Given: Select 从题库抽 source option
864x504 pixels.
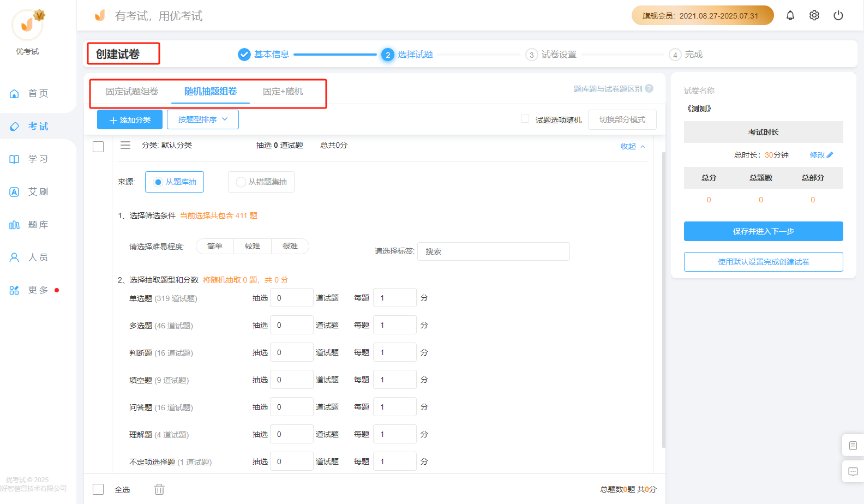Looking at the screenshot, I should click(x=175, y=182).
